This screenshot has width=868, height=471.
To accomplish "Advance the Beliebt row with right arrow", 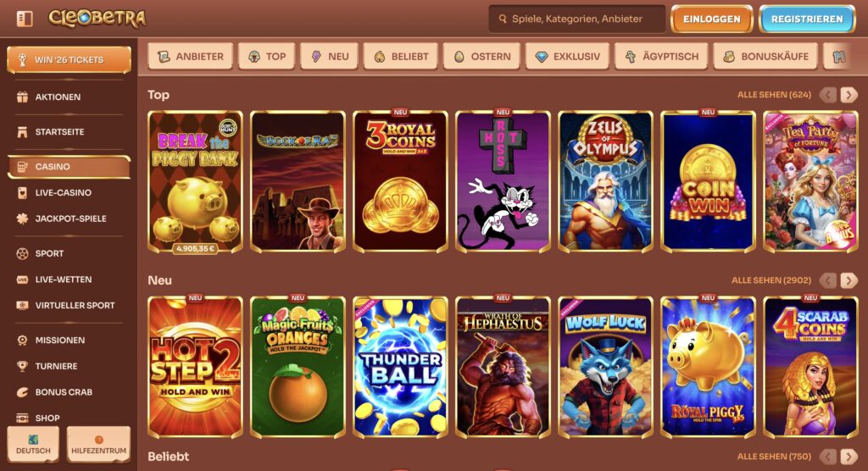I will [849, 457].
